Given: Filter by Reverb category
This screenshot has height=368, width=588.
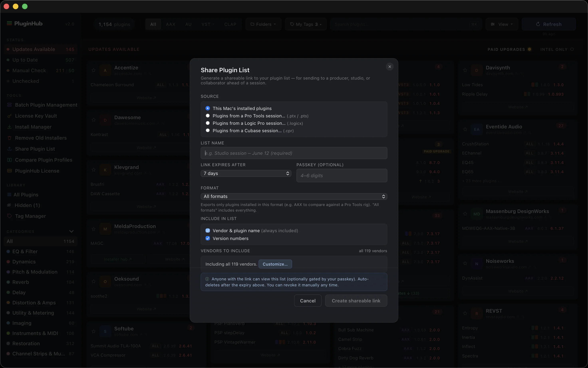Looking at the screenshot, I should [x=41, y=282].
